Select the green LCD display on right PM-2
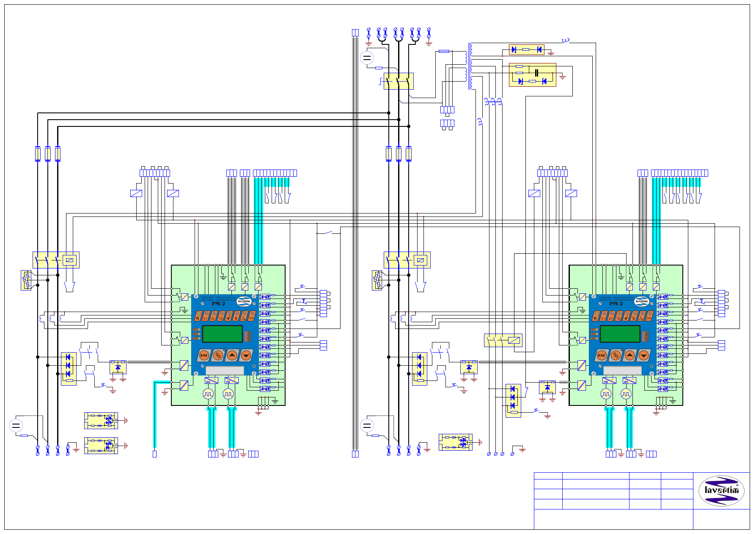This screenshot has height=534, width=756. tap(620, 334)
